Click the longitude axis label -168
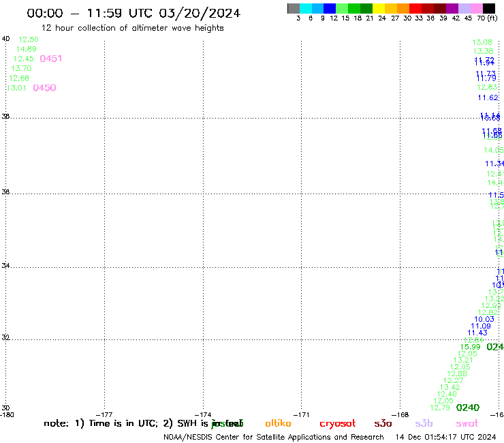504x443 pixels. [x=400, y=414]
